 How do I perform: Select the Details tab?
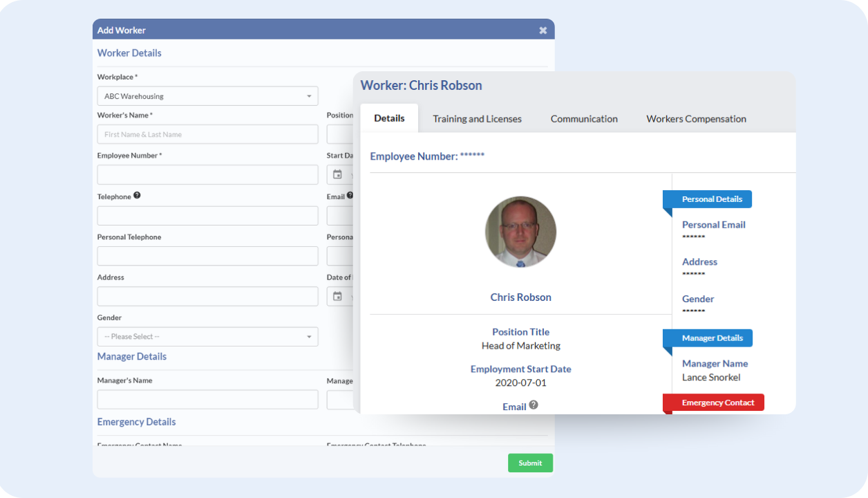click(389, 118)
